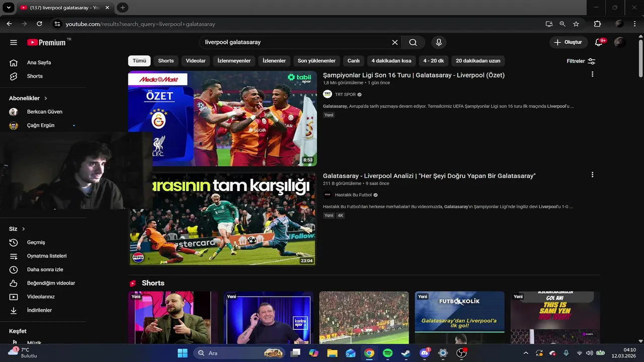The image size is (644, 362).
Task: Close the liverpool galatasaray tab
Action: (107, 8)
